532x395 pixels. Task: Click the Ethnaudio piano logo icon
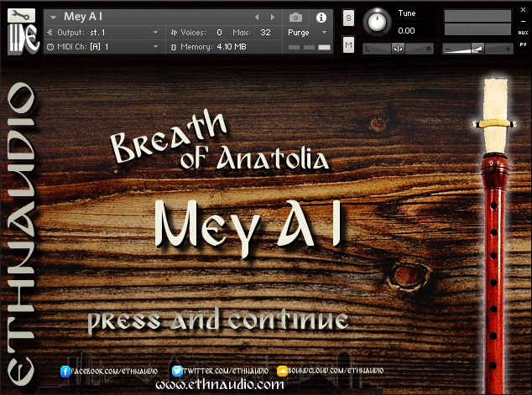pyautogui.click(x=23, y=39)
